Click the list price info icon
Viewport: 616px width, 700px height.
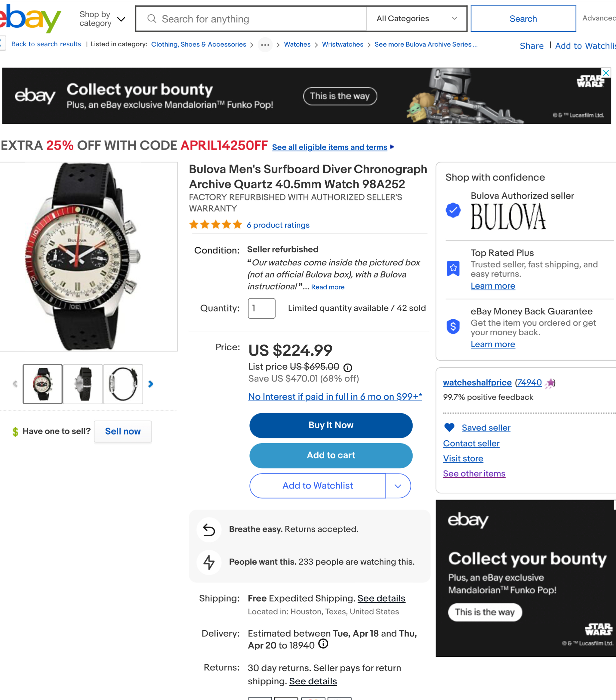point(348,367)
